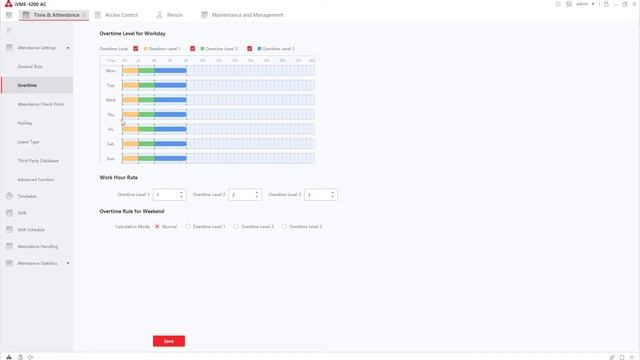Open Timetable in the sidebar
This screenshot has width=640, height=360.
tap(27, 196)
